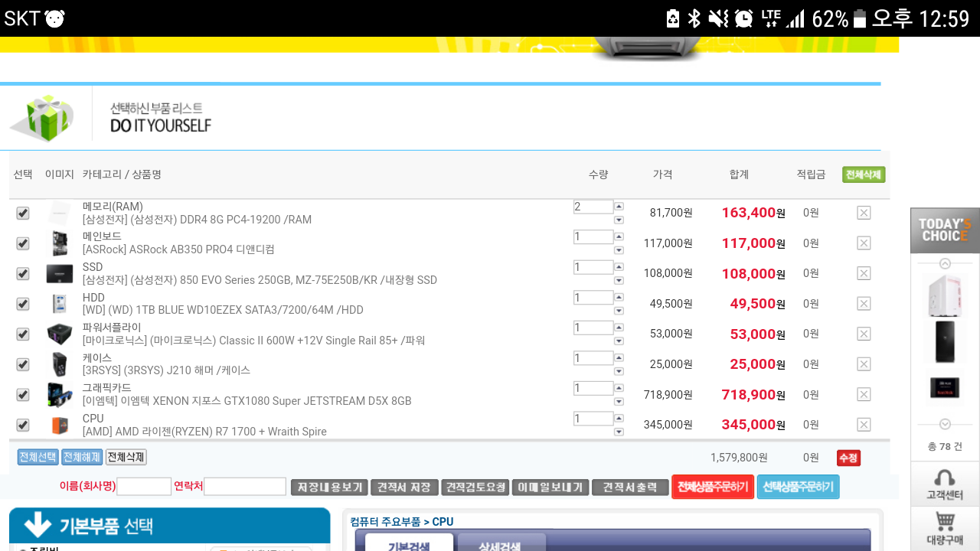Click the gray 전체삭제 button below the list

126,457
